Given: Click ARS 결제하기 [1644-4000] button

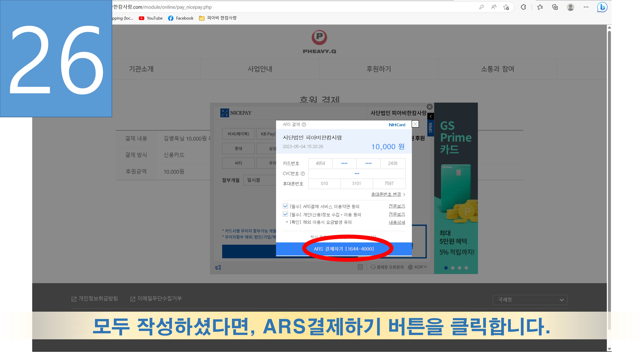Looking at the screenshot, I should 344,249.
